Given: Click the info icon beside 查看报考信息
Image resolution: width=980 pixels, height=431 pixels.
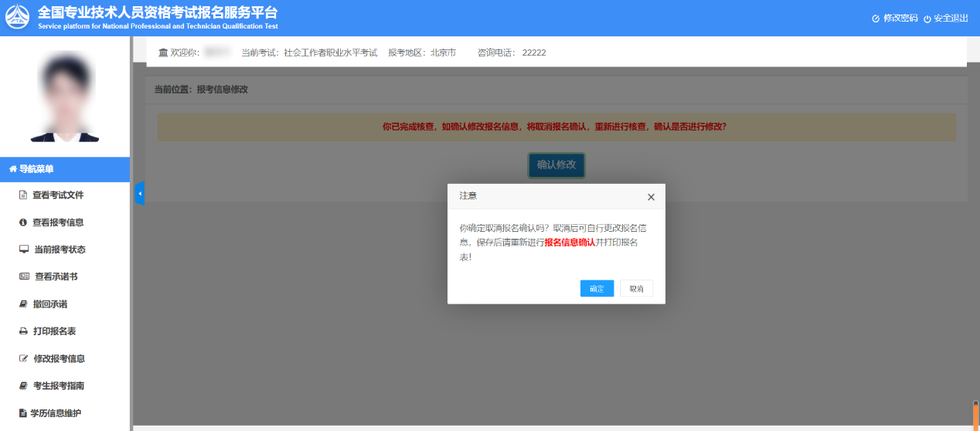Looking at the screenshot, I should tap(23, 222).
